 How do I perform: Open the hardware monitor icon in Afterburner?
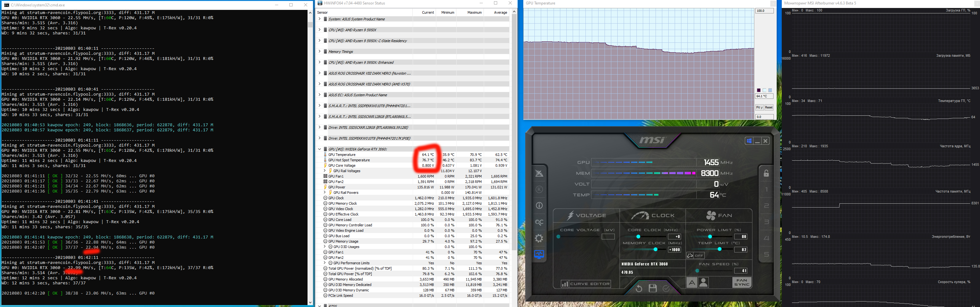pos(539,254)
